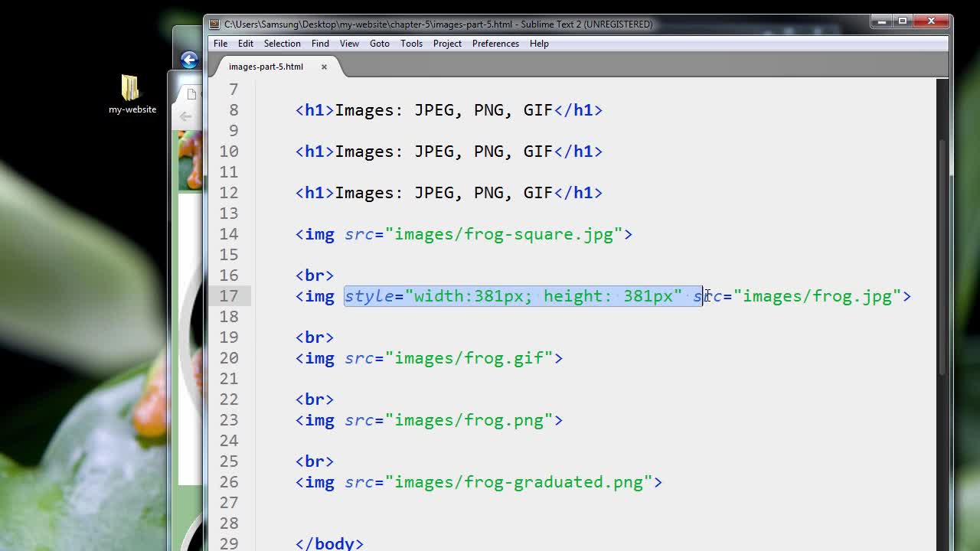This screenshot has height=551, width=980.
Task: Close the images-part-5.html tab
Action: point(324,67)
